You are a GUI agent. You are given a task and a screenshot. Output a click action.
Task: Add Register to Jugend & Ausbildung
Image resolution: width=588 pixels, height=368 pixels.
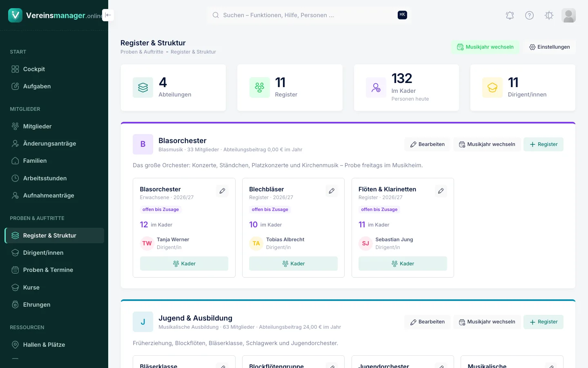click(x=543, y=322)
